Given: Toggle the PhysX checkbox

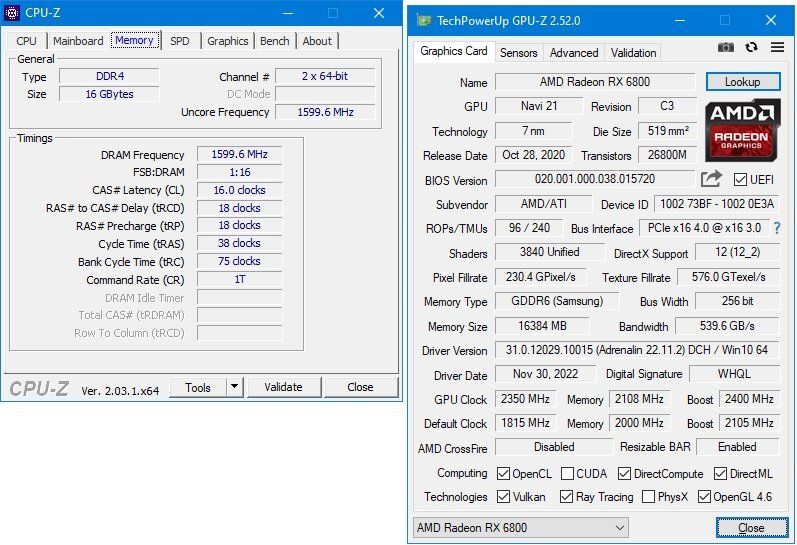Looking at the screenshot, I should tap(649, 497).
